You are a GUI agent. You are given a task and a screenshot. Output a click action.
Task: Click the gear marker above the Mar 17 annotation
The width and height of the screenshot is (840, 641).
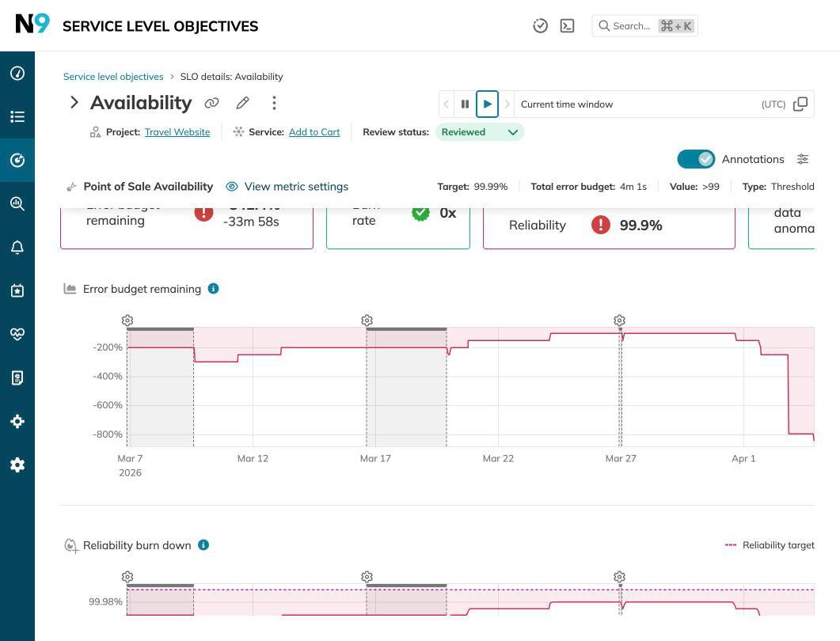367,320
